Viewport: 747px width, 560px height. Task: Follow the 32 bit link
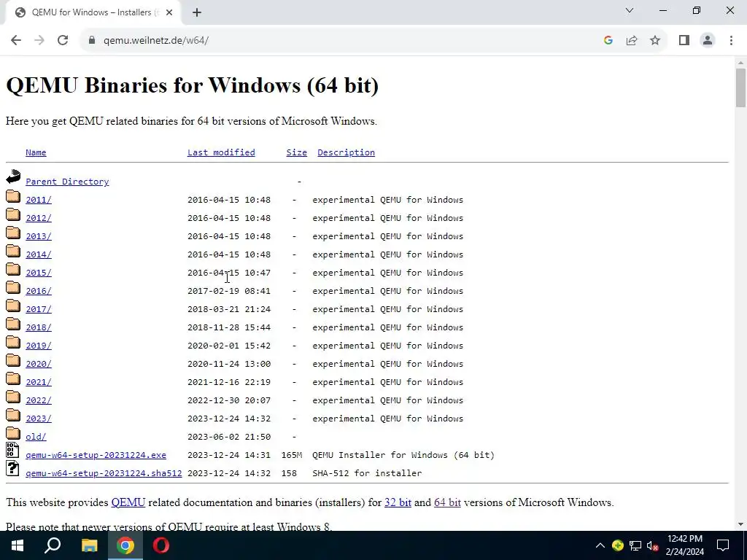[x=398, y=502]
